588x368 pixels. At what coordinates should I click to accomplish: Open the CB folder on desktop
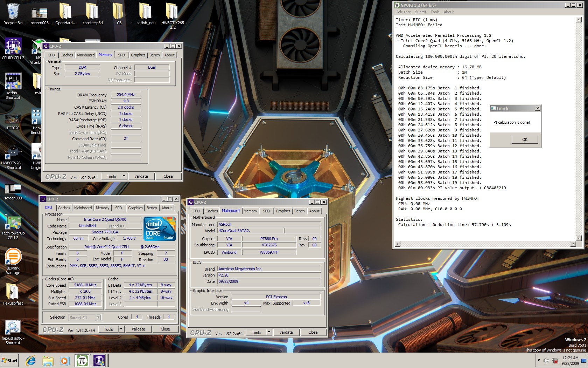[x=119, y=14]
